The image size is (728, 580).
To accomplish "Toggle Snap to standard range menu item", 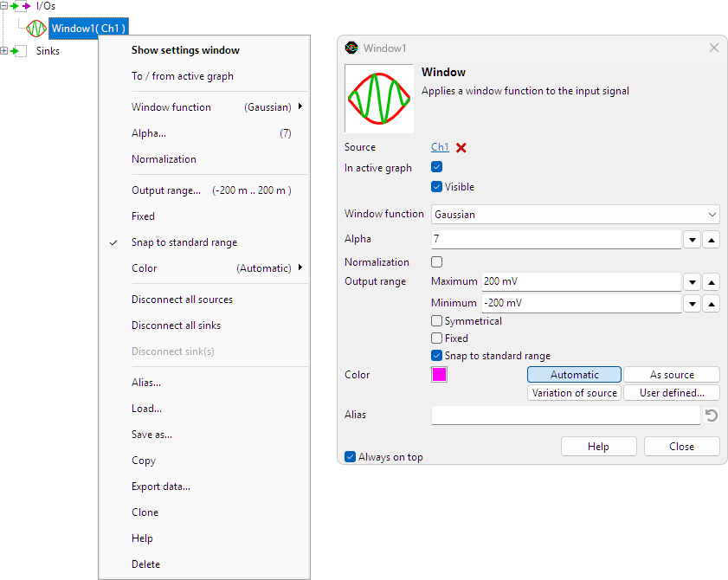I will click(x=204, y=242).
